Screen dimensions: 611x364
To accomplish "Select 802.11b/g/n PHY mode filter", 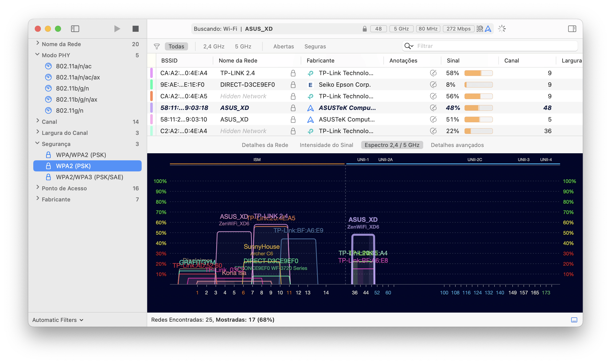I will pyautogui.click(x=87, y=88).
